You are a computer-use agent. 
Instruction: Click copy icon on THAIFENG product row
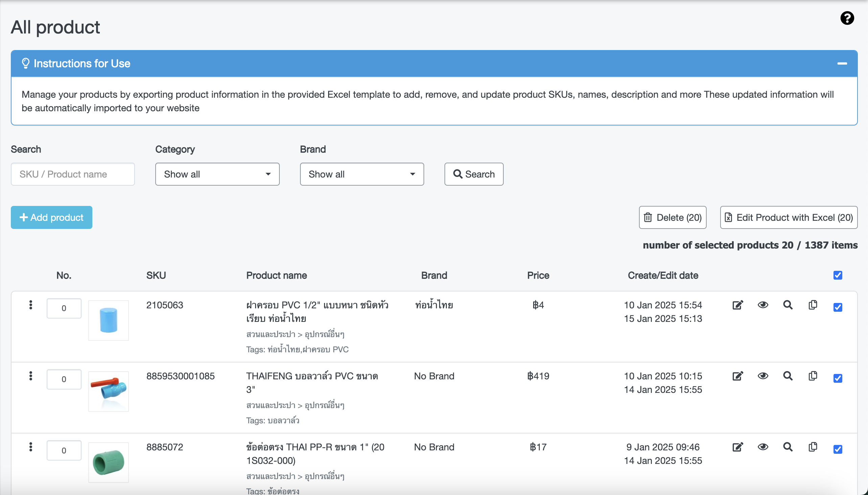click(x=813, y=376)
